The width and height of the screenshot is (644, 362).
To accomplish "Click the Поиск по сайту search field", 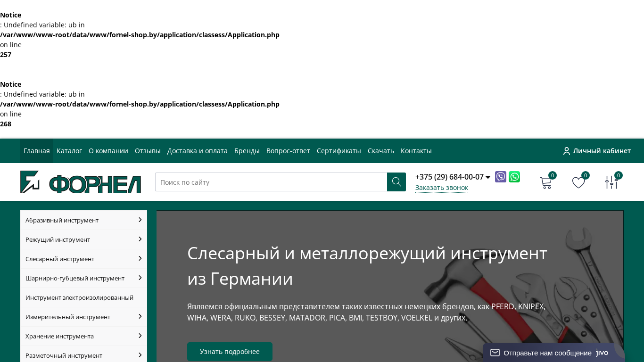I will pyautogui.click(x=271, y=182).
